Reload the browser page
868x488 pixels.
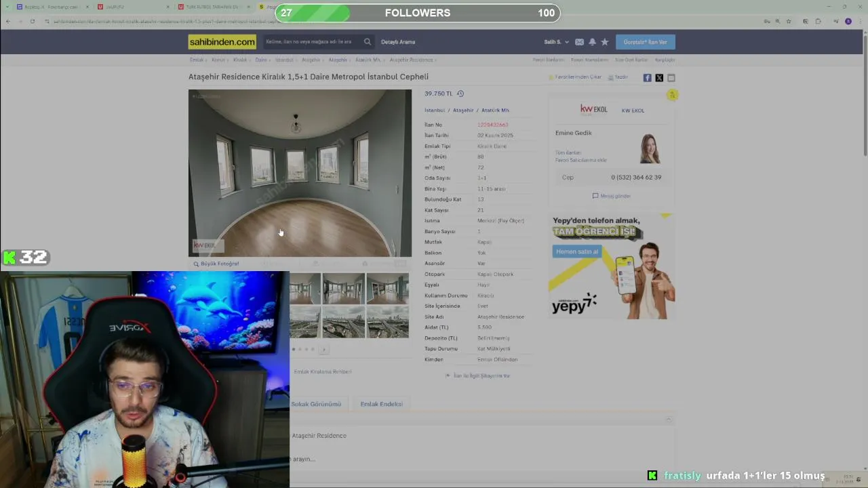[x=32, y=22]
